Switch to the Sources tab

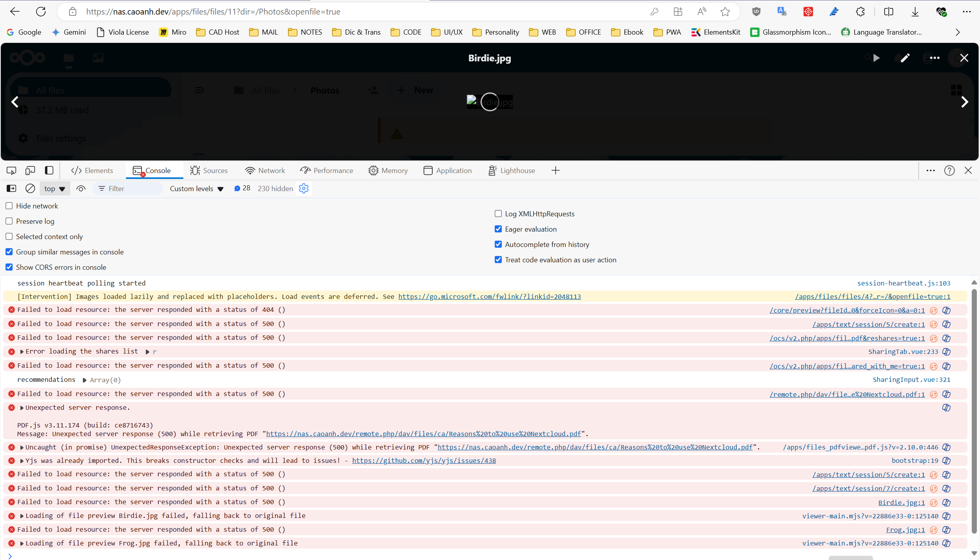coord(209,171)
